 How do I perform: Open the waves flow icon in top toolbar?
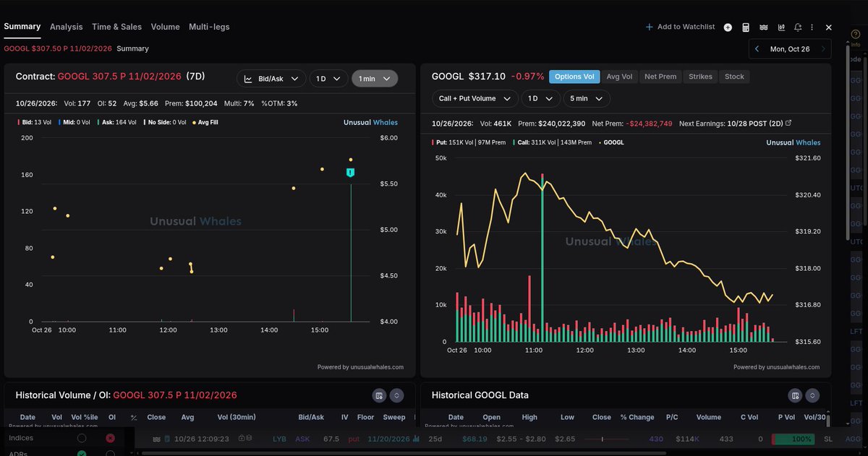click(x=763, y=27)
